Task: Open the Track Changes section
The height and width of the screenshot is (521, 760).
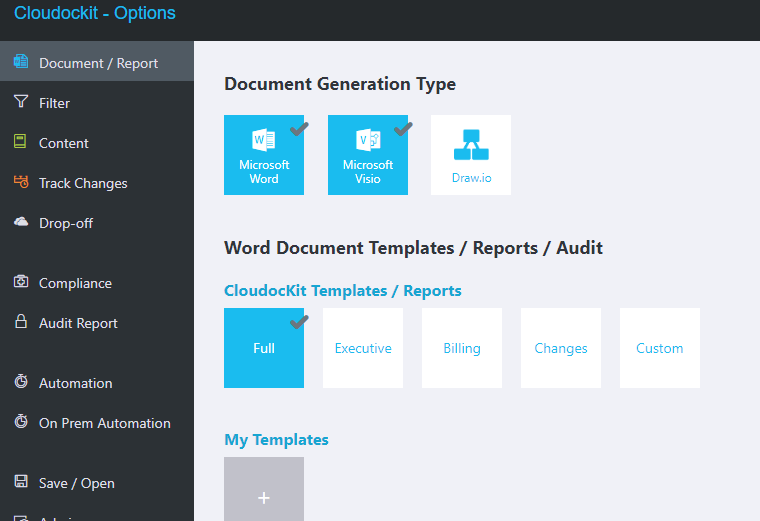Action: point(97,183)
